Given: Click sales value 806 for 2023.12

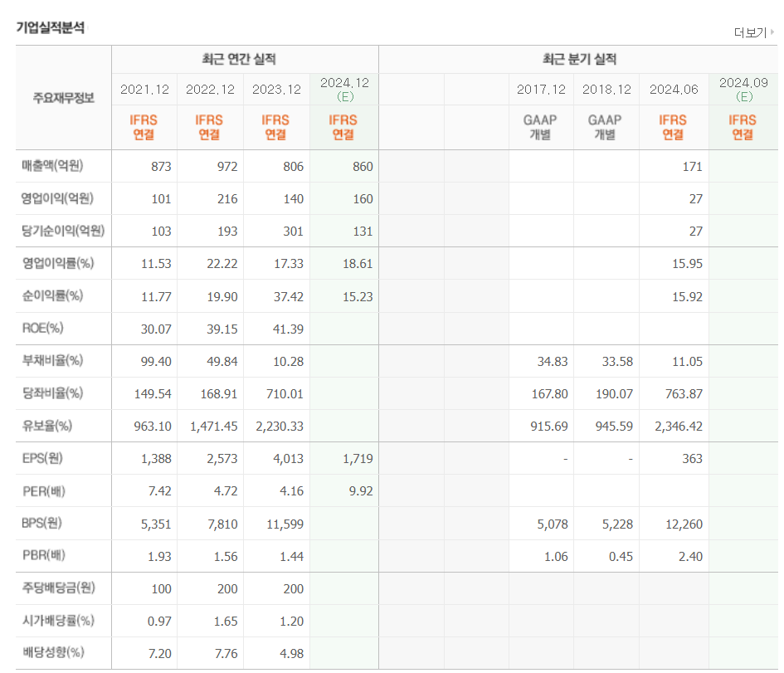Looking at the screenshot, I should pos(293,167).
